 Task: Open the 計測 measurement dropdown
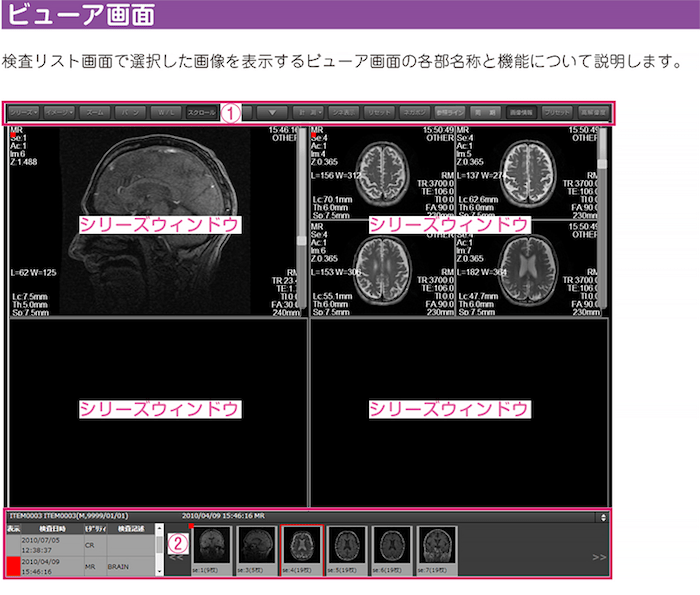(308, 113)
